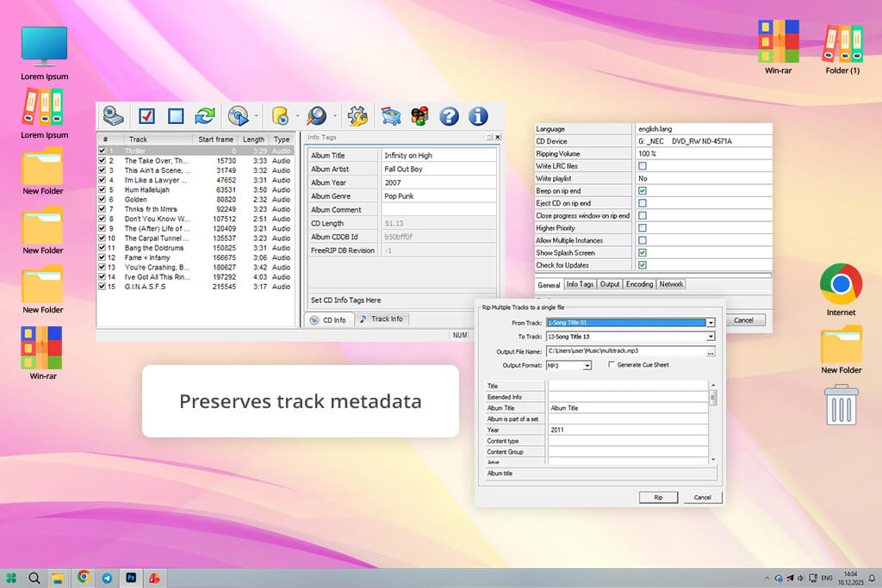Click the deselect all tracks square icon
The height and width of the screenshot is (588, 882).
tap(176, 116)
